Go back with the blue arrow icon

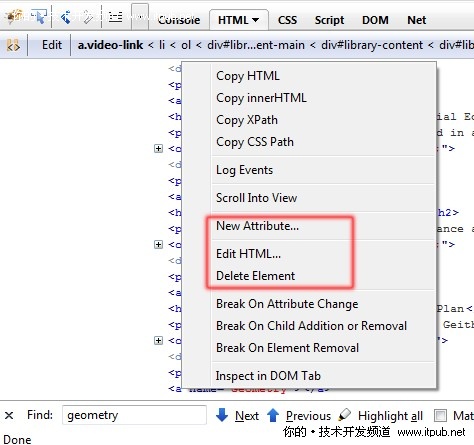pyautogui.click(x=65, y=17)
